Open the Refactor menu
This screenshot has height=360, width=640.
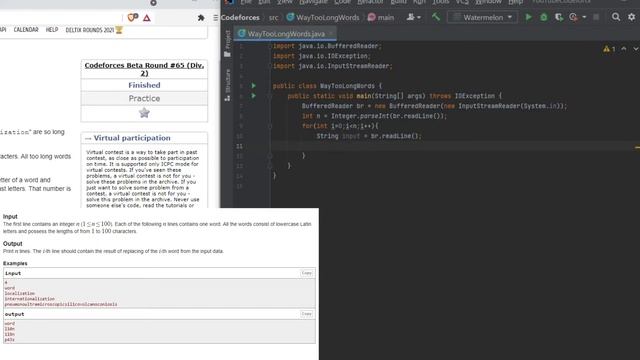[x=370, y=2]
